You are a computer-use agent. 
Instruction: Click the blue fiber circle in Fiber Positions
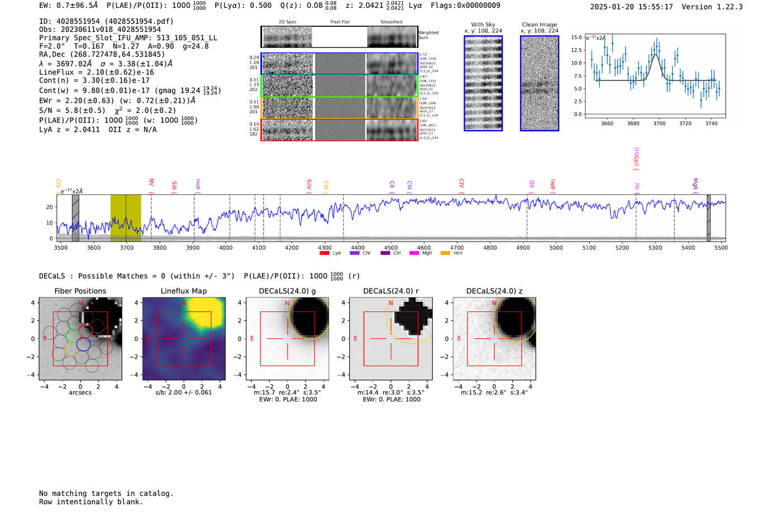pos(83,345)
